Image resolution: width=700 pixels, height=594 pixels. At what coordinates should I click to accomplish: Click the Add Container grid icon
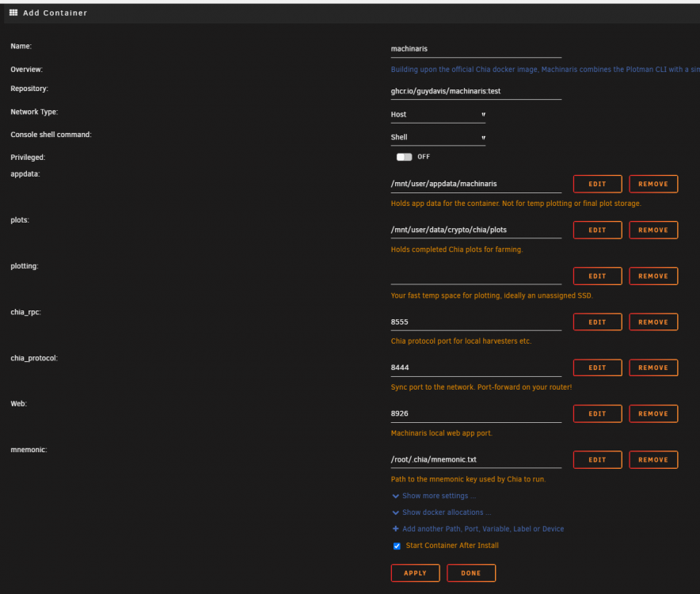pos(13,13)
